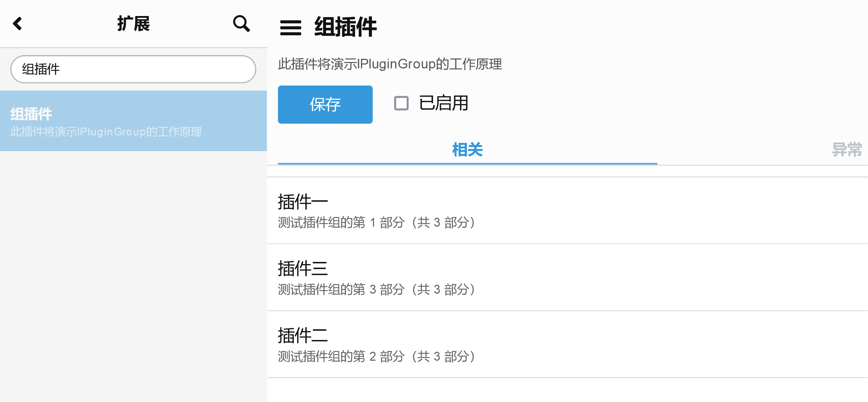Click the magnifier search icon
The width and height of the screenshot is (868, 402).
click(x=241, y=24)
